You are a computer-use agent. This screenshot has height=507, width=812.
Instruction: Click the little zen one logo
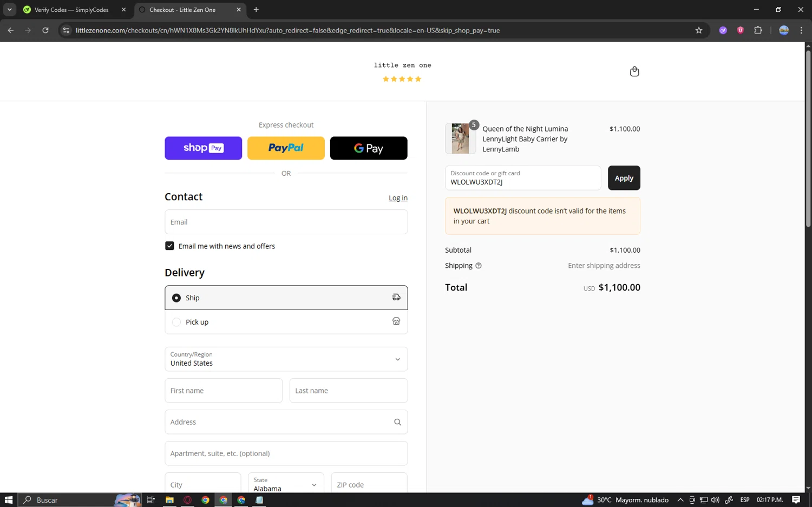(x=402, y=65)
